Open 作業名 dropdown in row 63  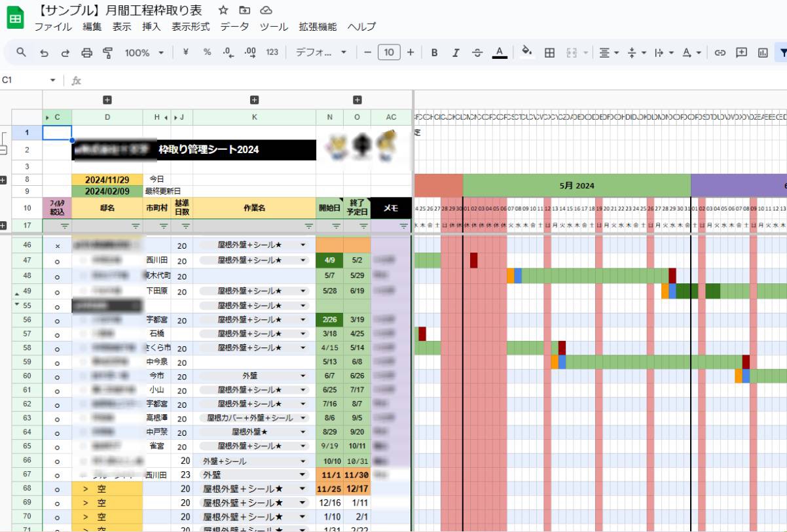click(x=302, y=418)
